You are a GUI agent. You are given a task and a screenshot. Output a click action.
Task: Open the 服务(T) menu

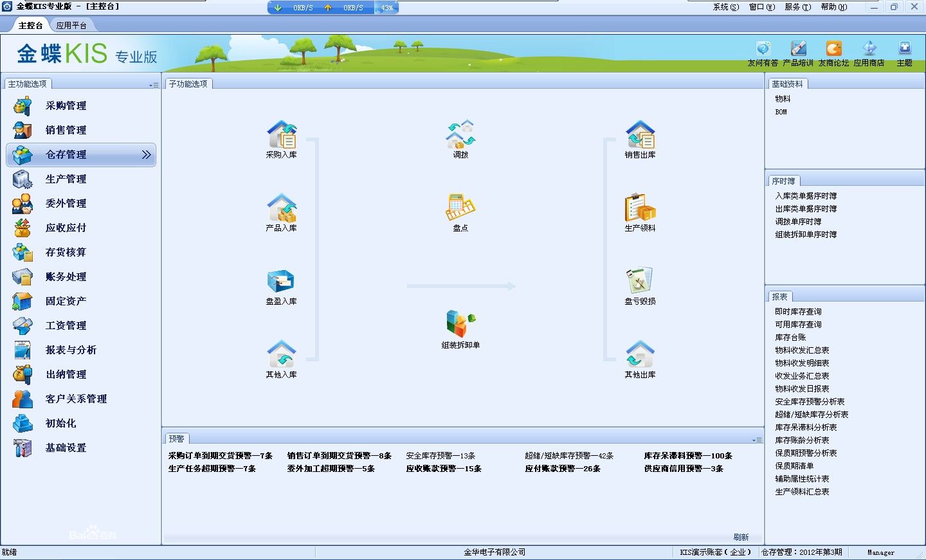[797, 7]
